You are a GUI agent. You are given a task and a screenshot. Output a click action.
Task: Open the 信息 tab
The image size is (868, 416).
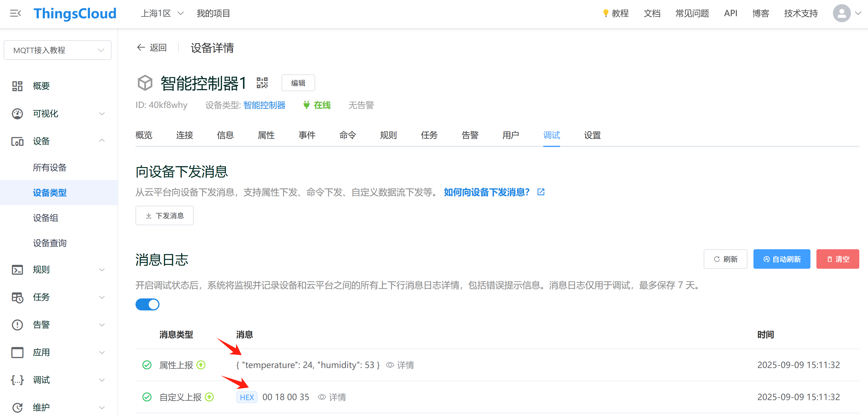tap(225, 135)
